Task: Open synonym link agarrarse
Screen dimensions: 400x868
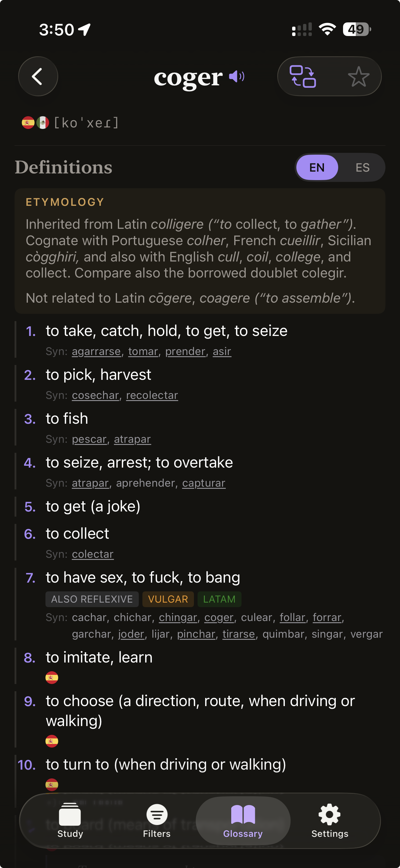Action: [96, 351]
